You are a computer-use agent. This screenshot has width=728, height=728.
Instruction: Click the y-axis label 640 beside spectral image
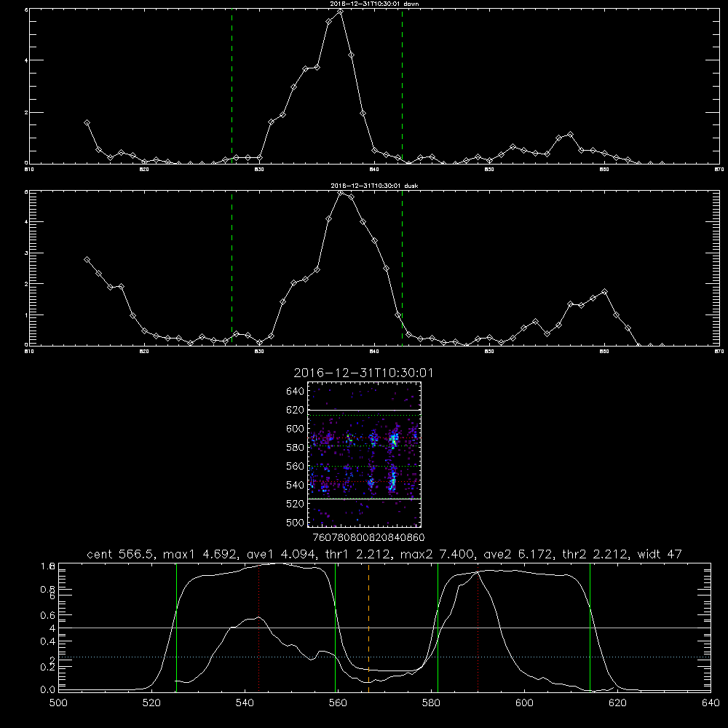click(295, 392)
